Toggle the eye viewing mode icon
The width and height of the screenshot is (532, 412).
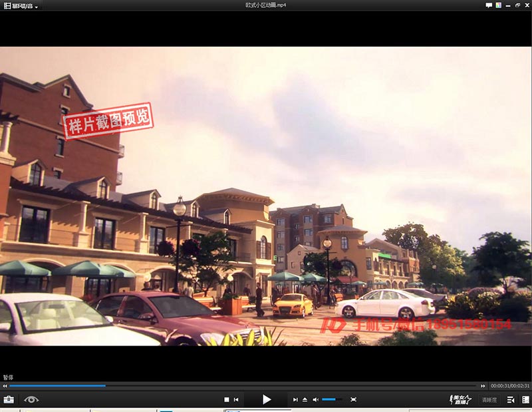pos(31,399)
